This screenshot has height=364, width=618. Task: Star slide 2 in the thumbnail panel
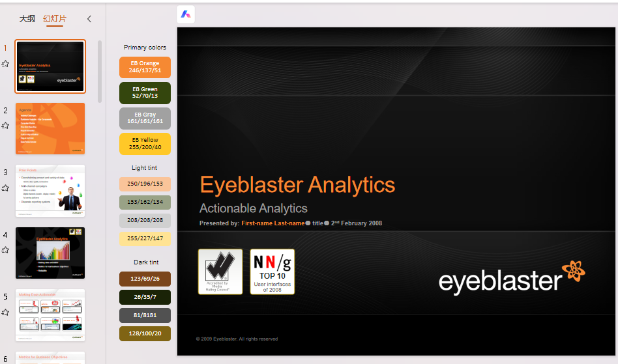coord(5,126)
